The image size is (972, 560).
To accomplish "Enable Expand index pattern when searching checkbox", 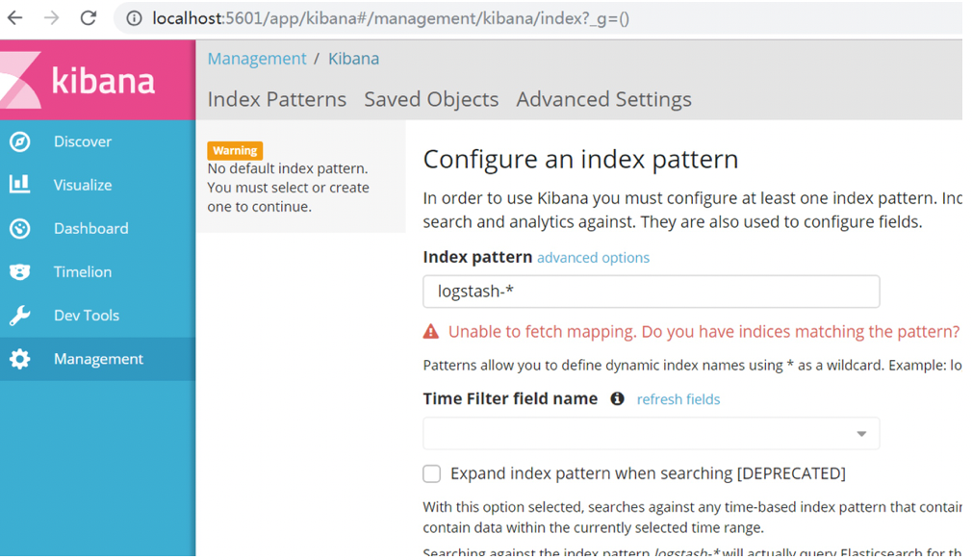I will pos(432,474).
